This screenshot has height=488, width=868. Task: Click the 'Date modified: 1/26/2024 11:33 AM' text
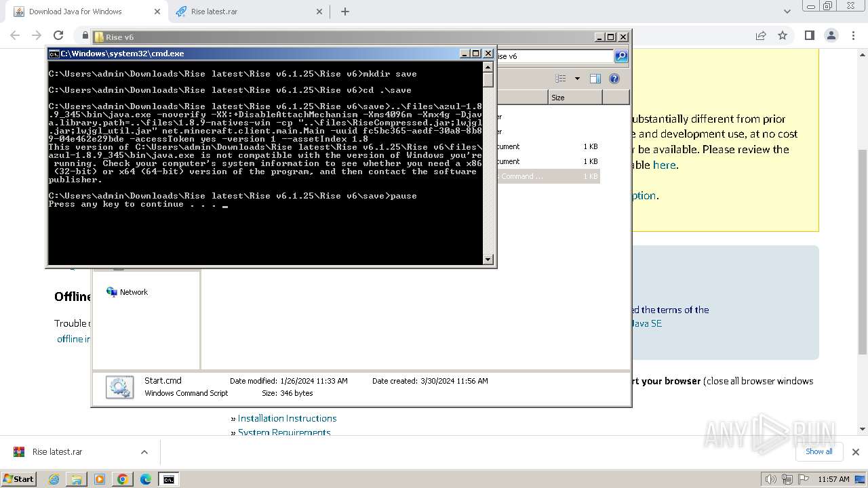pos(289,381)
